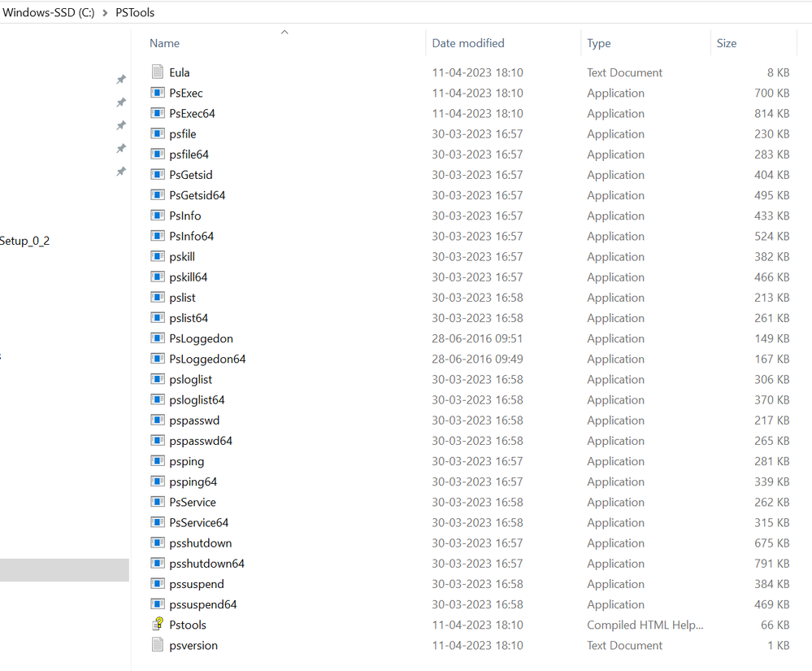
Task: Select the psshutdown64 file name
Action: [206, 563]
